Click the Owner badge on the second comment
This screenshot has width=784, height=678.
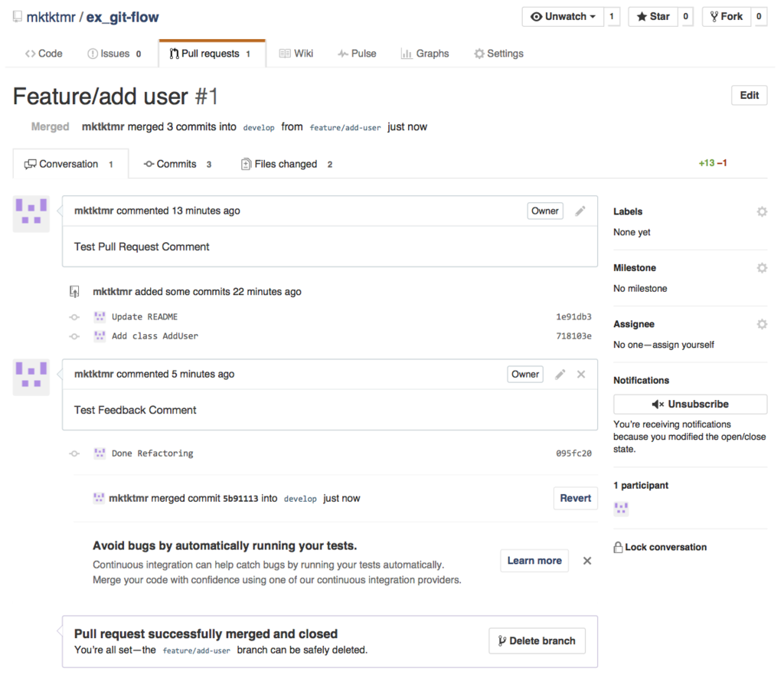pos(525,375)
